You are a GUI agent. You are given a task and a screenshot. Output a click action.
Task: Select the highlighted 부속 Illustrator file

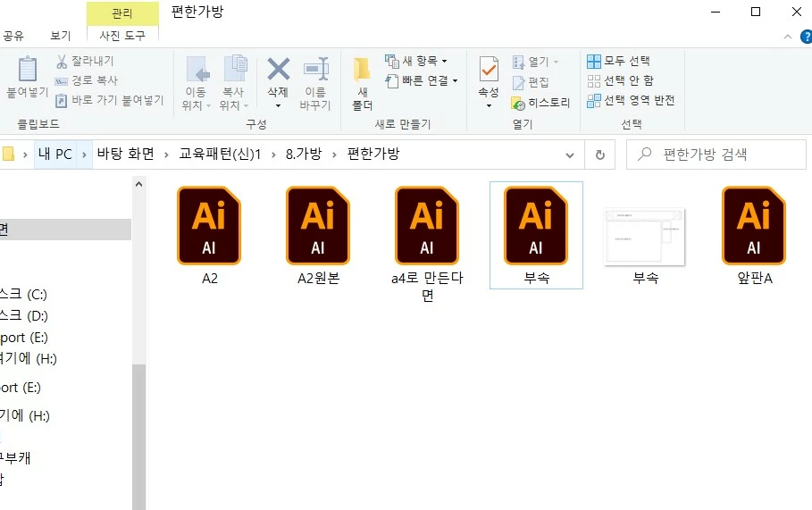(536, 235)
